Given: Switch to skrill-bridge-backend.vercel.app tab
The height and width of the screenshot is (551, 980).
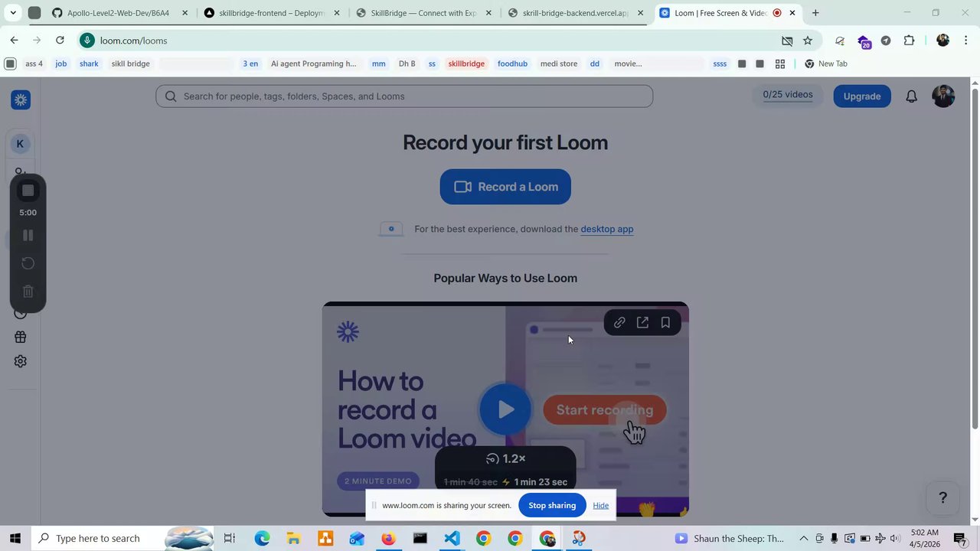Looking at the screenshot, I should point(575,13).
